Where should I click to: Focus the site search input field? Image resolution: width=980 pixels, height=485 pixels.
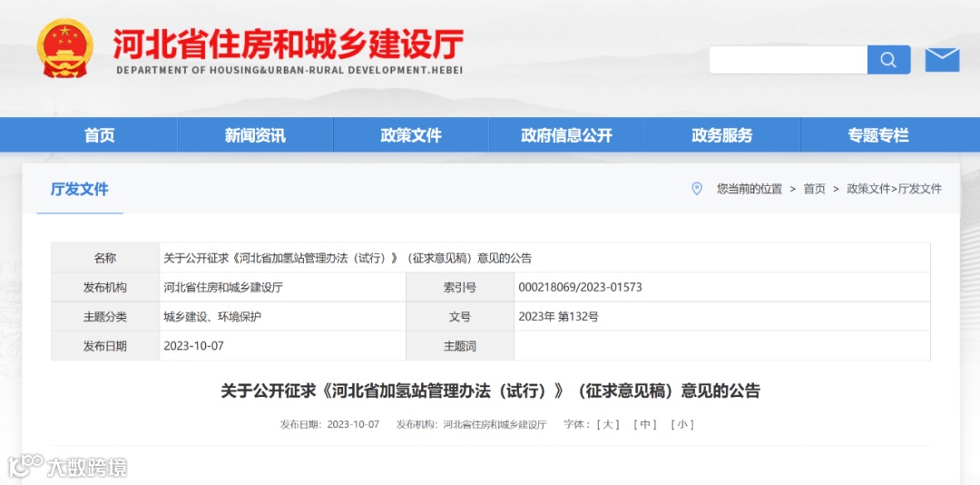point(789,59)
